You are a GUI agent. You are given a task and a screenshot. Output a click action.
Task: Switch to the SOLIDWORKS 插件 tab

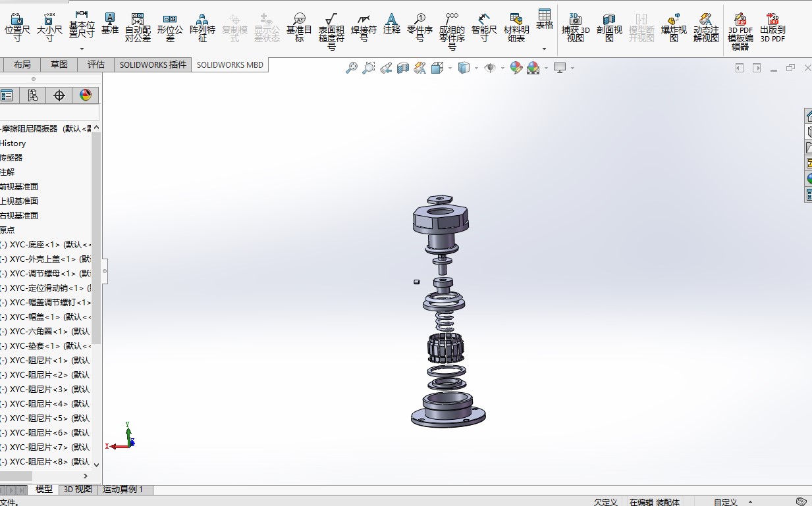coord(153,64)
